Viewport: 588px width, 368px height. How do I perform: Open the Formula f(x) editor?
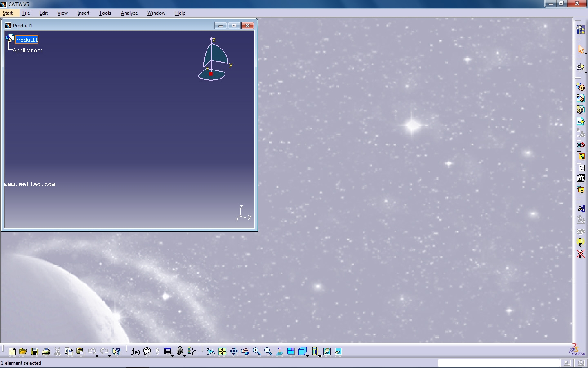(136, 351)
